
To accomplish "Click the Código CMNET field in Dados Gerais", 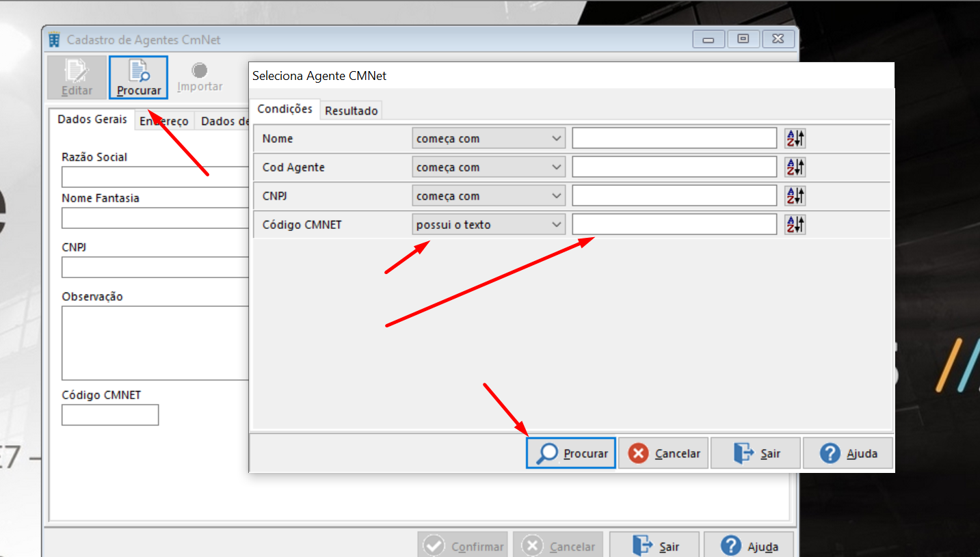I will click(110, 415).
